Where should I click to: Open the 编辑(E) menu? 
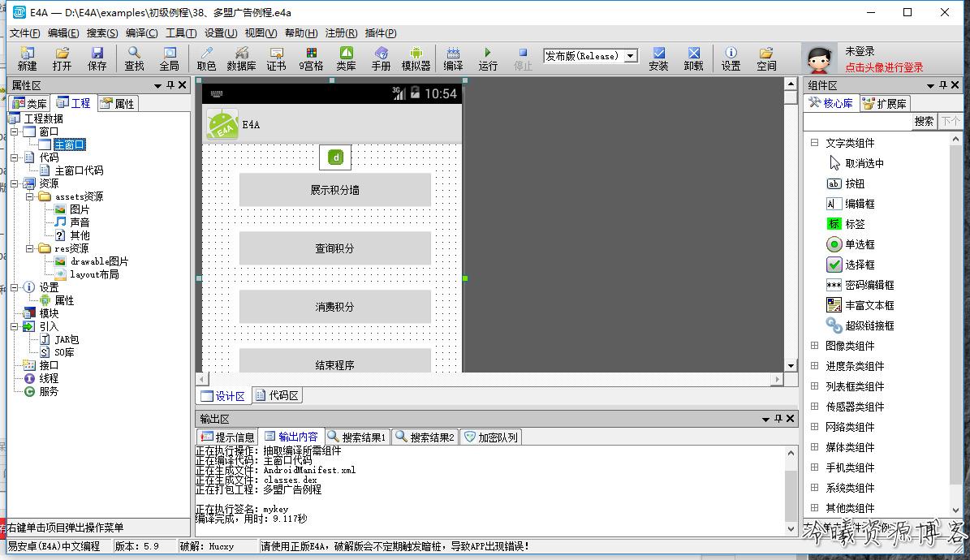tap(63, 32)
